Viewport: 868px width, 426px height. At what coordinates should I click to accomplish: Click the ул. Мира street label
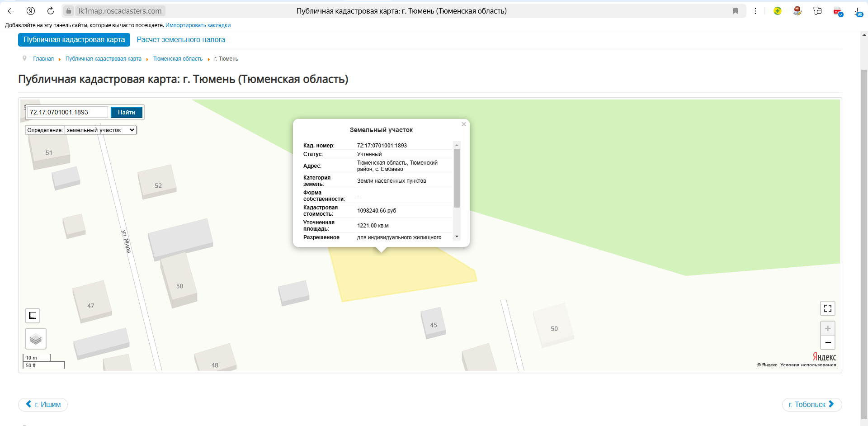pos(126,241)
